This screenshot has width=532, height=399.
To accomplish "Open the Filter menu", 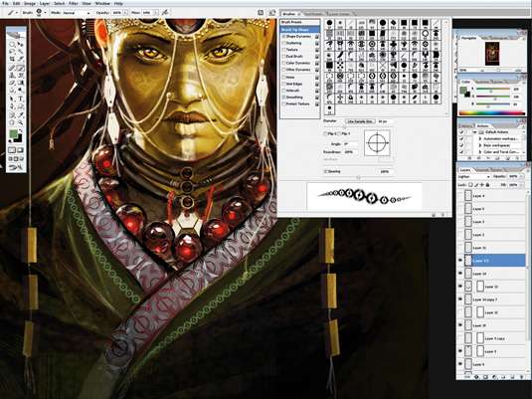I will (73, 3).
